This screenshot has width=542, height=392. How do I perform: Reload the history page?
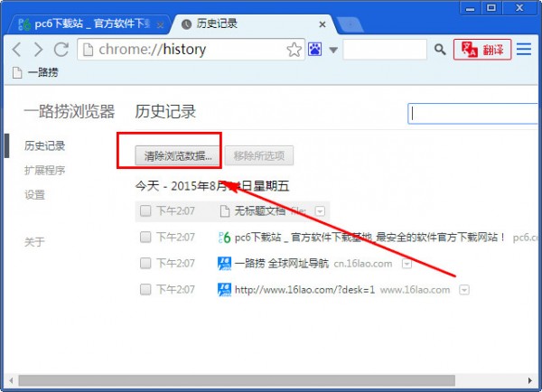click(x=61, y=50)
